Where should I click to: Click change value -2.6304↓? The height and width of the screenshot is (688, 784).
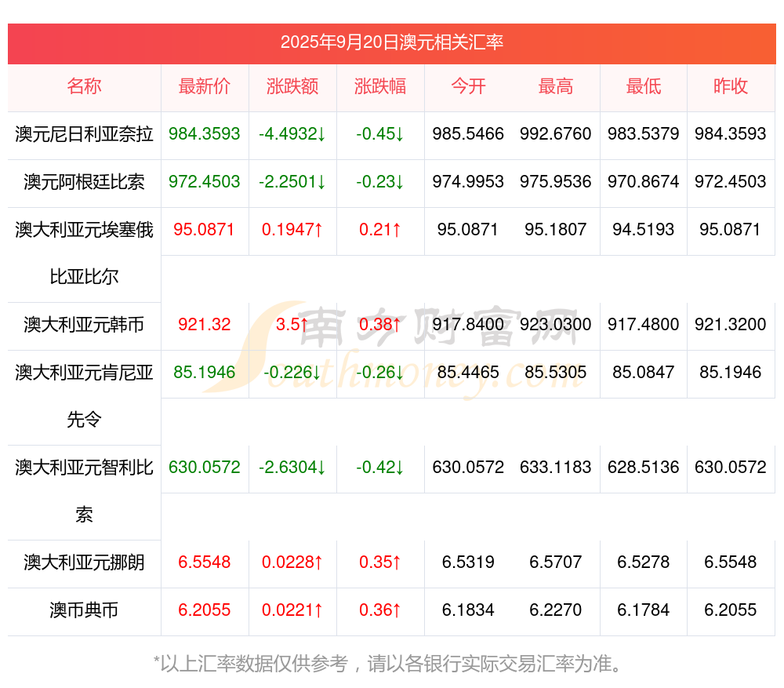[292, 468]
